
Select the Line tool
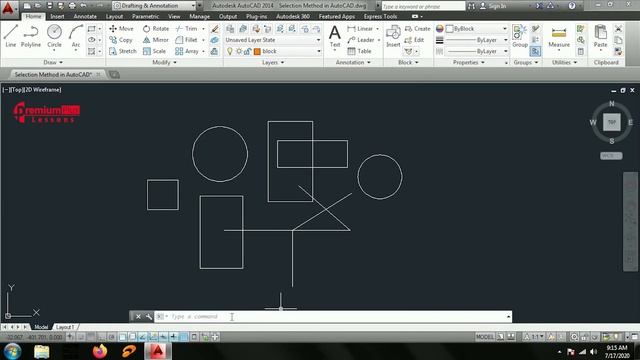[11, 36]
